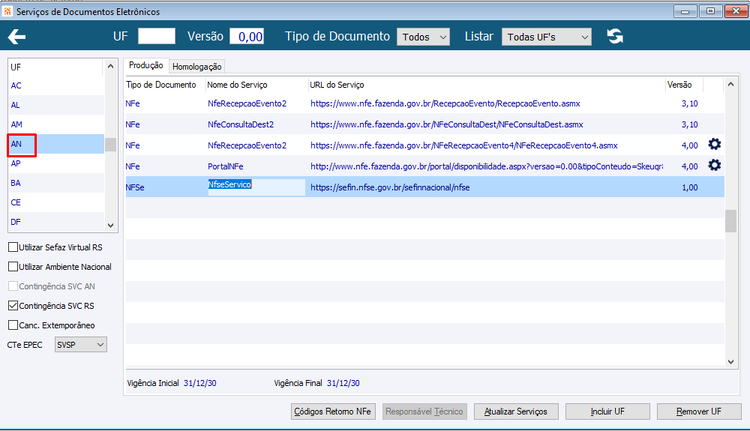Click the Vigência Inicial date 31/12/30
750x431 pixels.
tap(200, 383)
